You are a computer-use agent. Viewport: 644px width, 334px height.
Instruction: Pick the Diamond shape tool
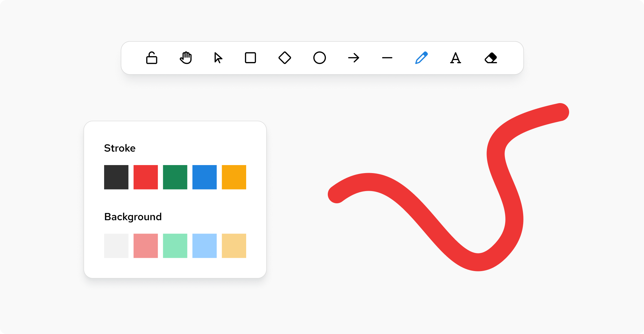(285, 58)
